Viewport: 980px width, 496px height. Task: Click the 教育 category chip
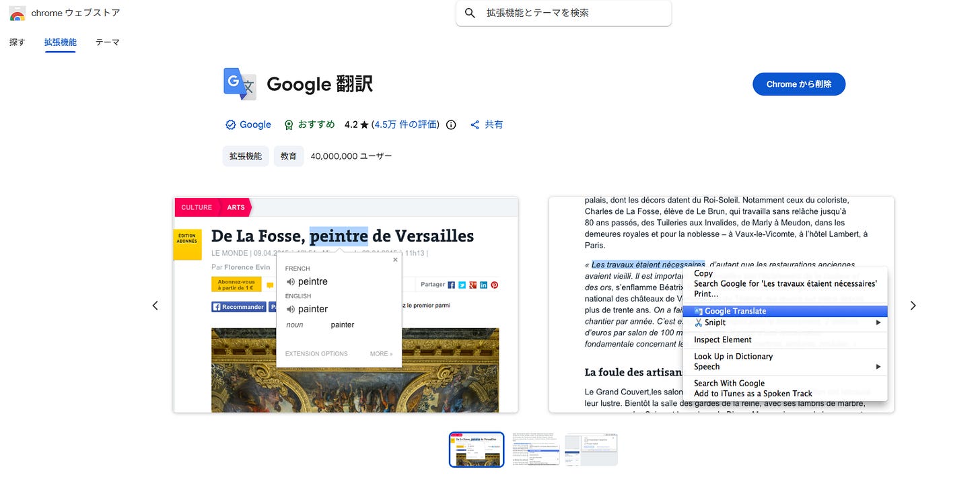(289, 156)
